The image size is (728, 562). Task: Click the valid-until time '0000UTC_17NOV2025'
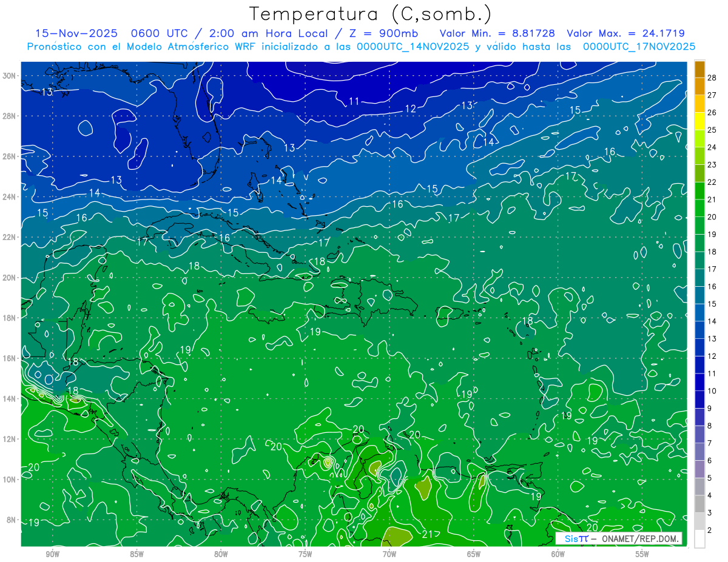click(639, 47)
